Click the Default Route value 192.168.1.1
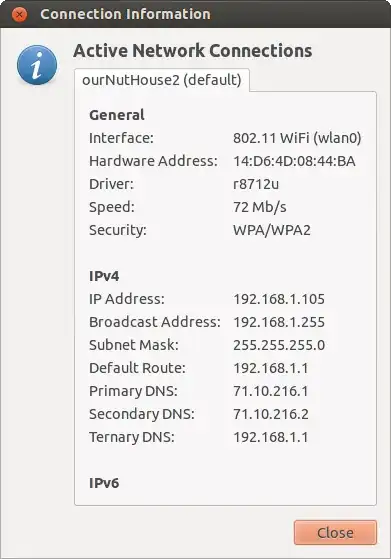Screen dimensions: 391x559 pos(271,368)
